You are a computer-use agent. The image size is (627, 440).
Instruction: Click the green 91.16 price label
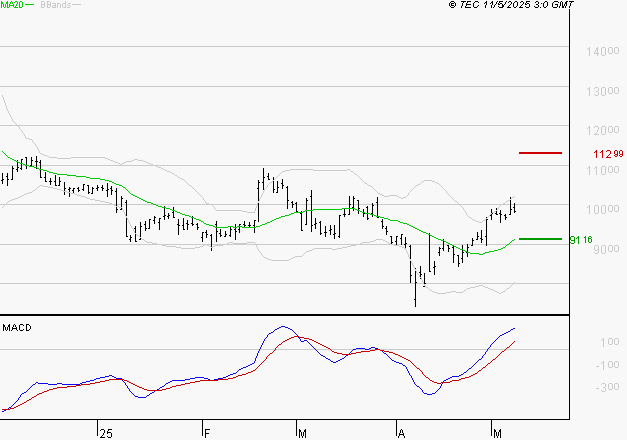click(x=581, y=240)
